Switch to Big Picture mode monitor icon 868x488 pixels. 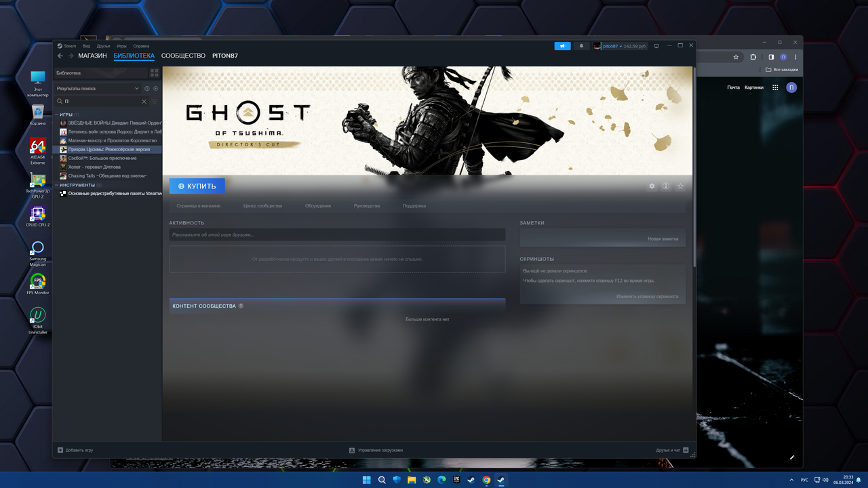tap(656, 46)
